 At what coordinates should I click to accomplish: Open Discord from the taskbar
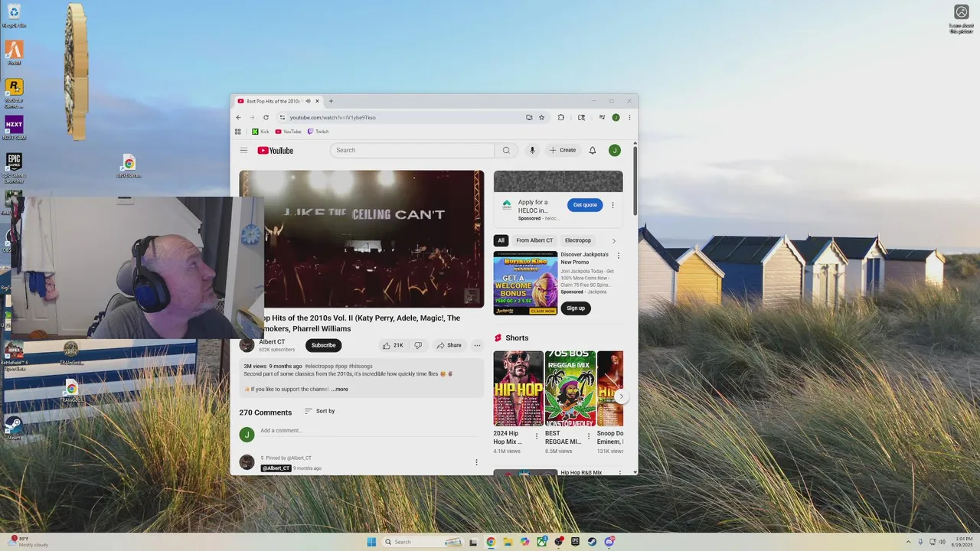609,542
